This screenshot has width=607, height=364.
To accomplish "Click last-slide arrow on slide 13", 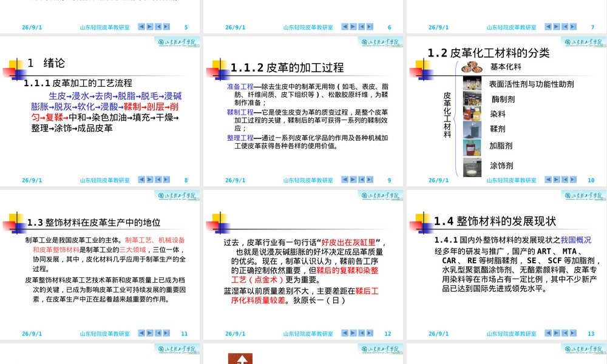I will tap(574, 332).
